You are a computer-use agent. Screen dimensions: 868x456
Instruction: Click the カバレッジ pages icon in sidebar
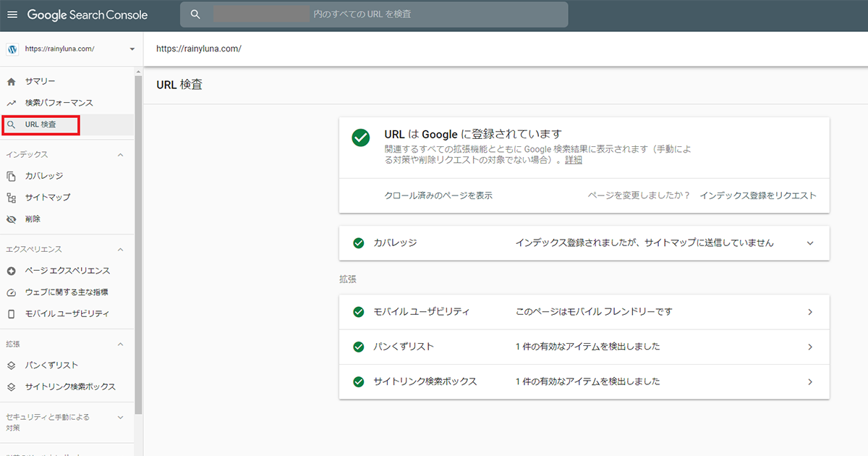11,176
